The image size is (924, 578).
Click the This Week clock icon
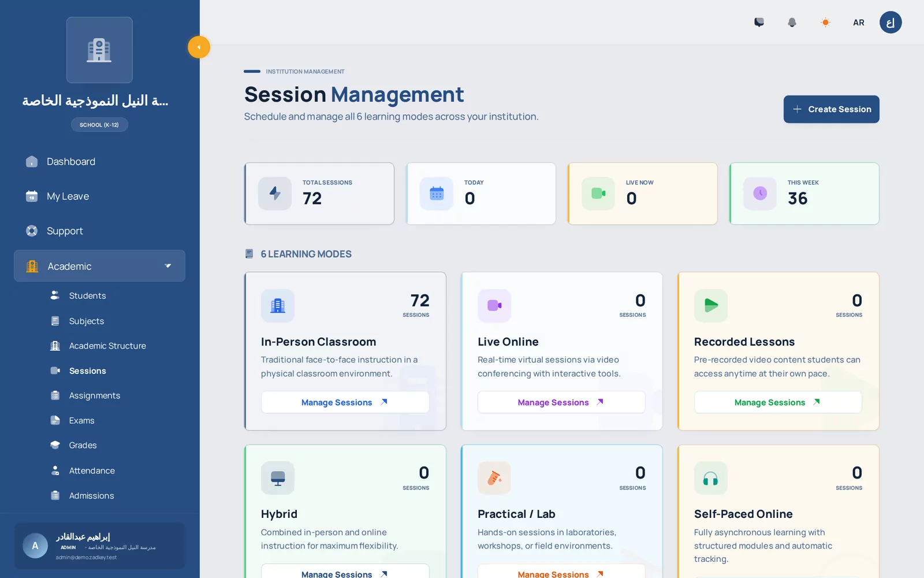point(760,194)
